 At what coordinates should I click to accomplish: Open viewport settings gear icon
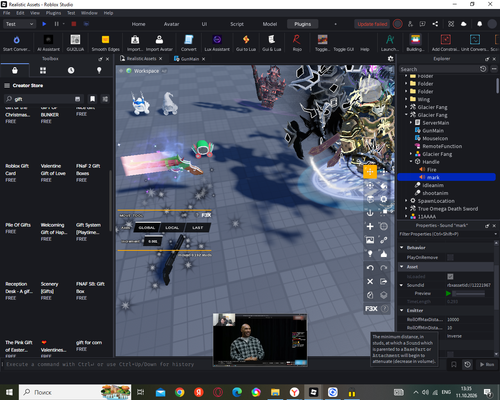(390, 59)
